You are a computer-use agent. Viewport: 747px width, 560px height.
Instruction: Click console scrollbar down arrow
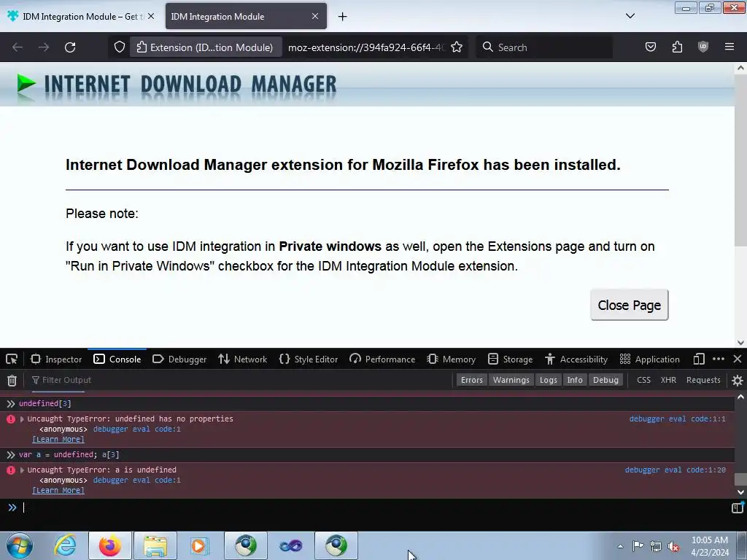[740, 492]
